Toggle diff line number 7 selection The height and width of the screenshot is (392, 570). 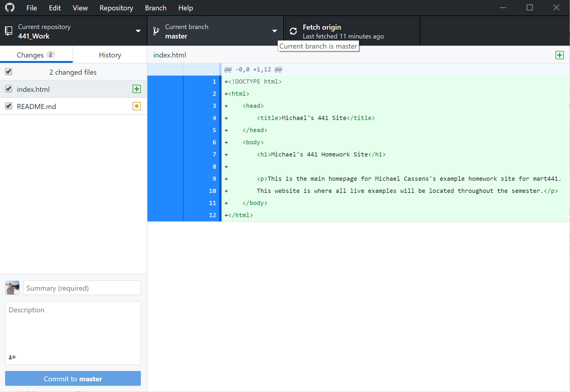(x=214, y=154)
